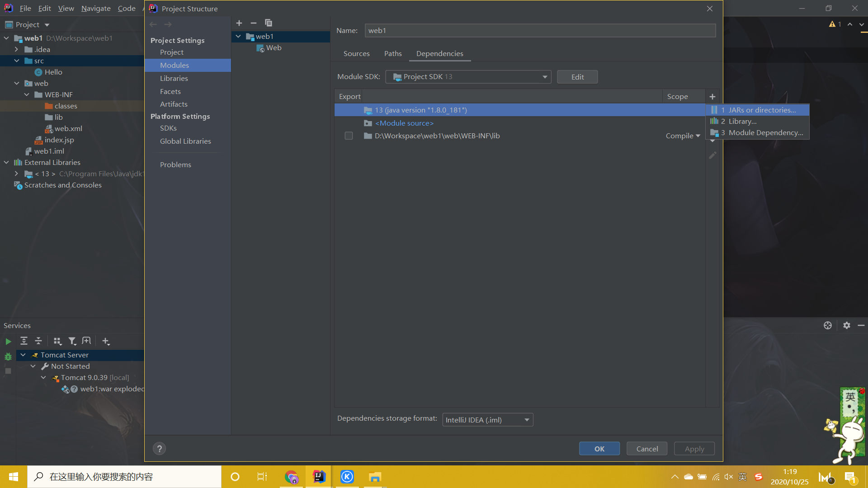
Task: Add a new module with plus icon
Action: [239, 23]
